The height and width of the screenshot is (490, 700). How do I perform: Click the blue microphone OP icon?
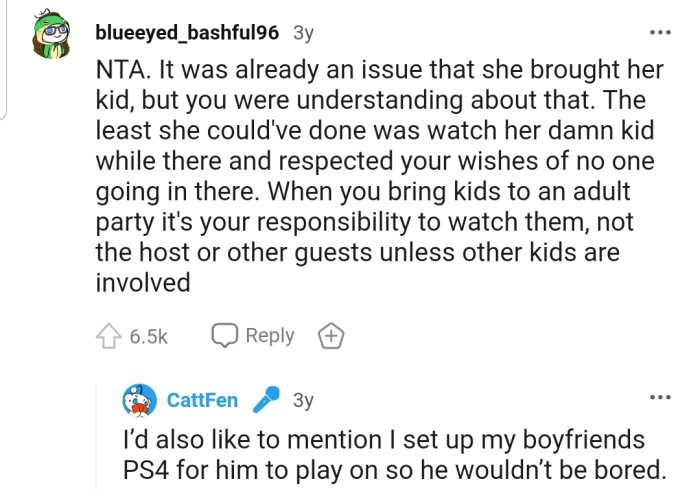coord(265,401)
